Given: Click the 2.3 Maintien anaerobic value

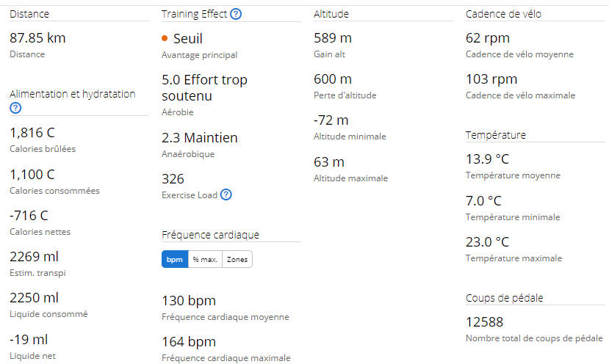Looking at the screenshot, I should (200, 138).
